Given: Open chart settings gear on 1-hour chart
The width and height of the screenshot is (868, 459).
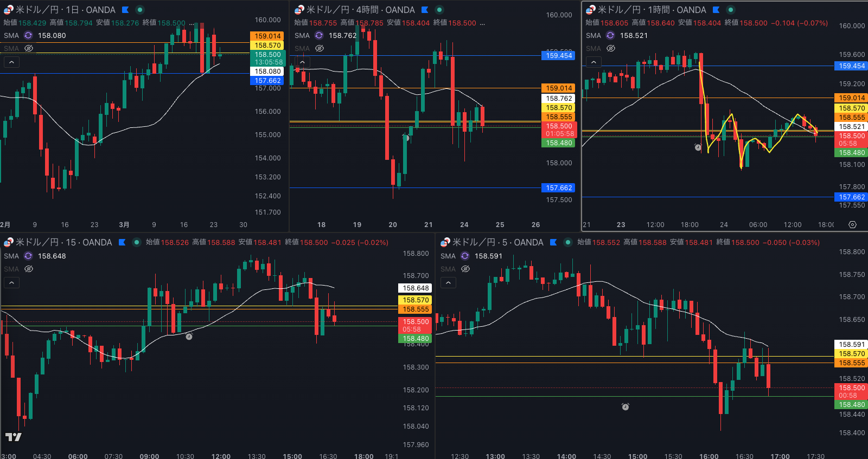Looking at the screenshot, I should pos(852,225).
